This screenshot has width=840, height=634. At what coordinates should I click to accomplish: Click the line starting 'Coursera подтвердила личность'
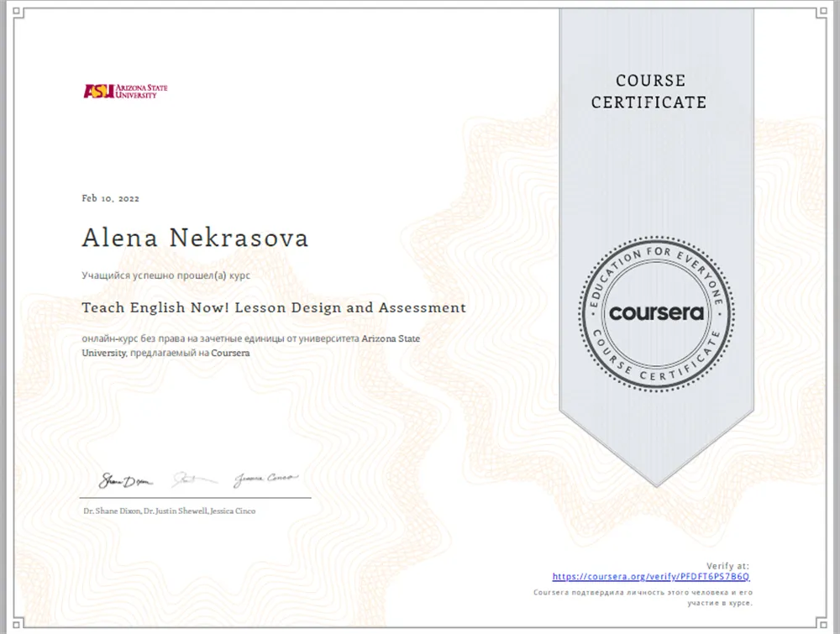(x=643, y=592)
